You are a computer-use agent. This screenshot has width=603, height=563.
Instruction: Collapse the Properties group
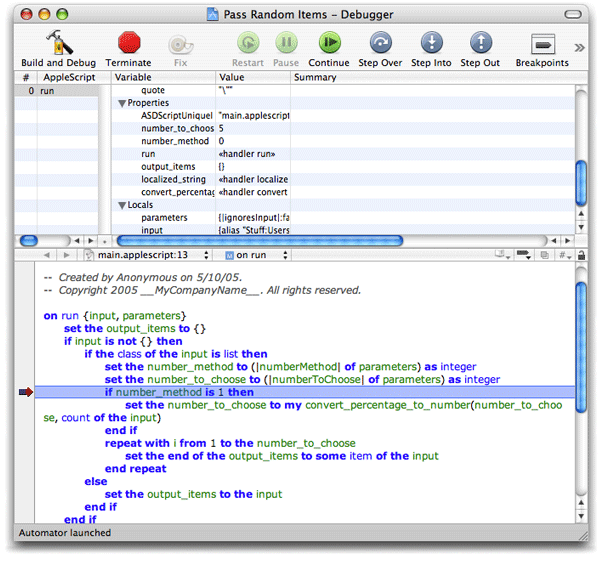click(x=122, y=103)
